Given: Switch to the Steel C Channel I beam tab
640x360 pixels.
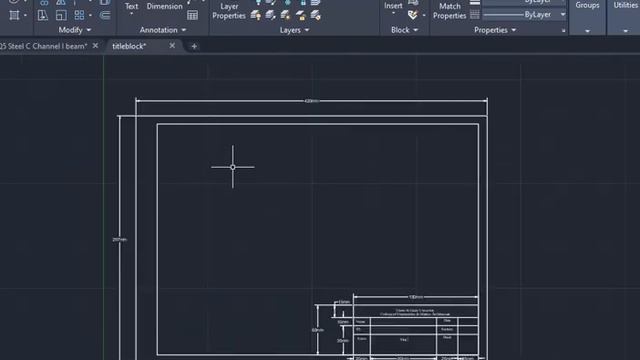Looking at the screenshot, I should pos(43,46).
